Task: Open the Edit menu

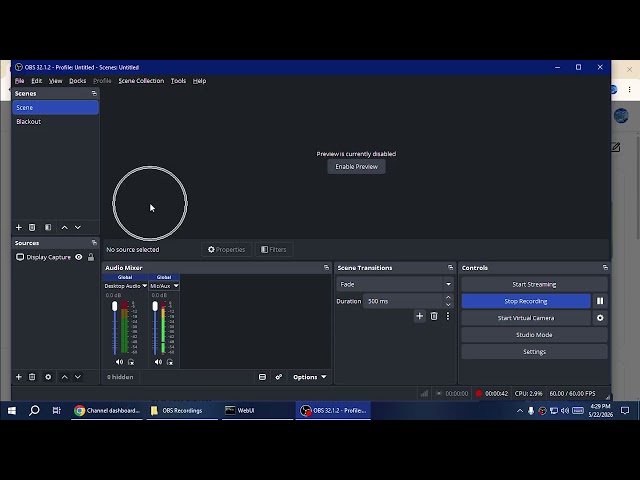Action: 37,81
